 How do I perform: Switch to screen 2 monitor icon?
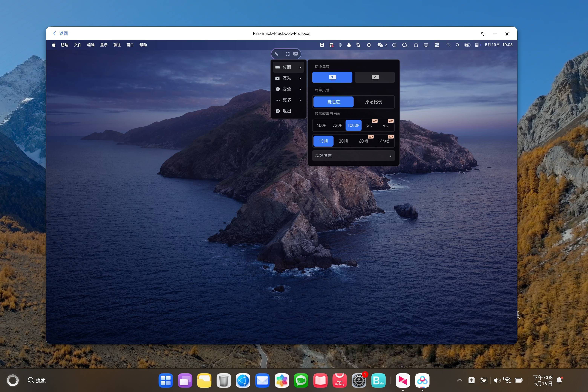(x=375, y=77)
